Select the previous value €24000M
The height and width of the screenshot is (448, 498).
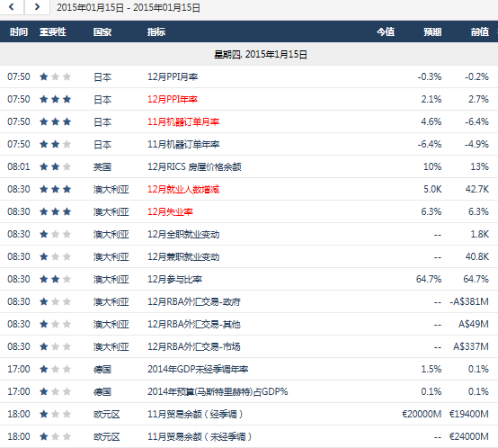(x=468, y=437)
